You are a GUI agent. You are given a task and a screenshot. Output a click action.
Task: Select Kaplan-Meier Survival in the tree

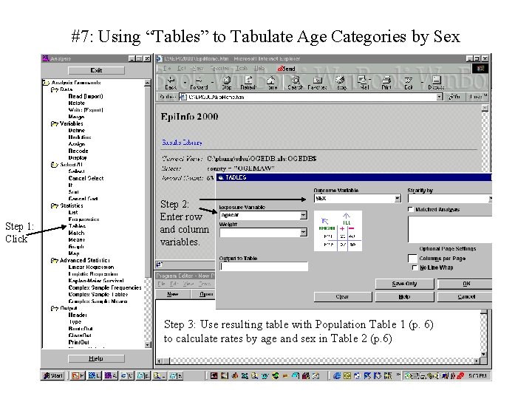tap(96, 281)
